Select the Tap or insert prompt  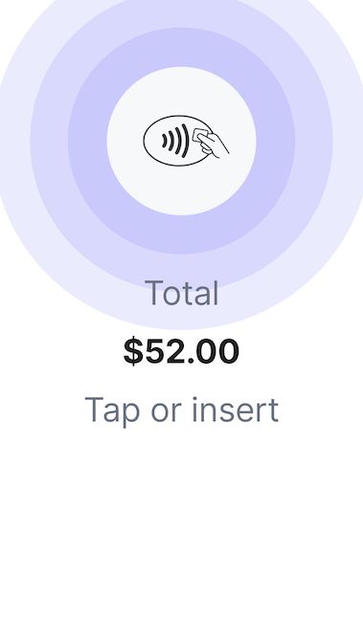[x=181, y=411]
